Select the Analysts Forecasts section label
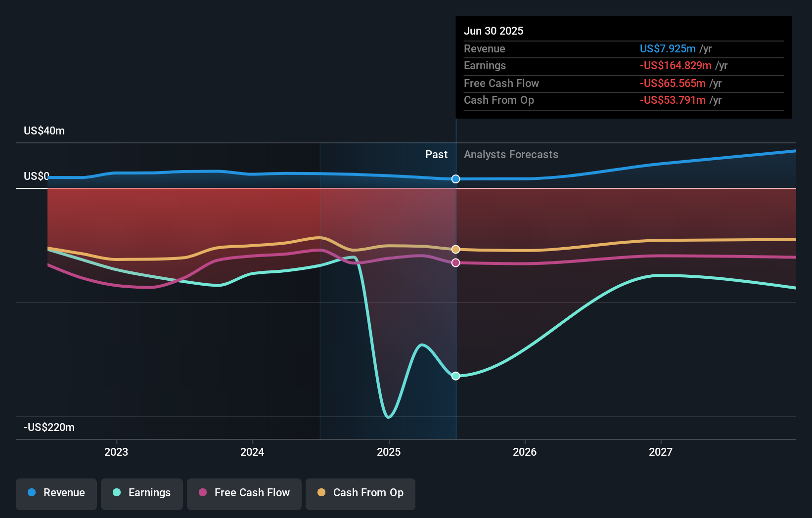 tap(511, 154)
